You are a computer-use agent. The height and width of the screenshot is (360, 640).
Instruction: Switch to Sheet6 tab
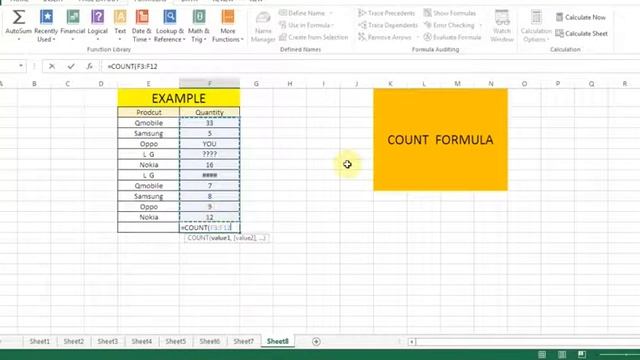(209, 341)
